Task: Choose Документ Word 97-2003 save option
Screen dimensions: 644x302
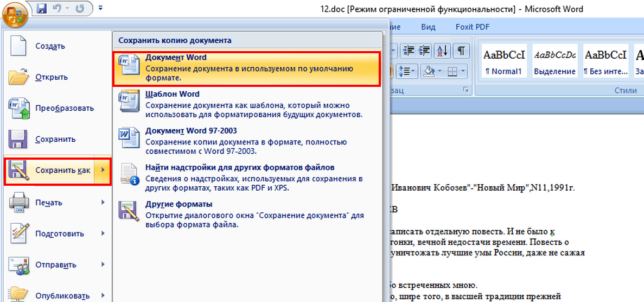Action: click(x=247, y=141)
